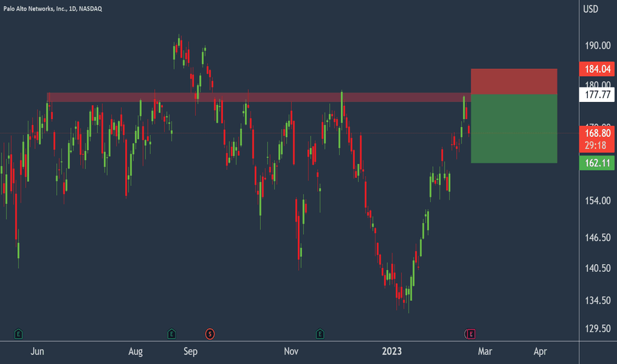Click the earnings marker between Aug and Sep

[x=171, y=334]
